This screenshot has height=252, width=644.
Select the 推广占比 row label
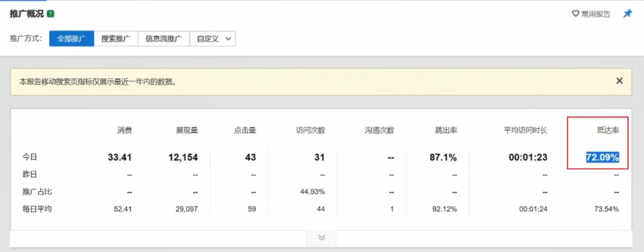[x=37, y=192]
